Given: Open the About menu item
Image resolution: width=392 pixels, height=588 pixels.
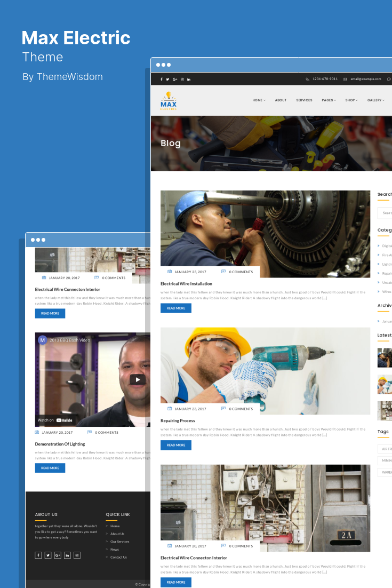Looking at the screenshot, I should coord(281,100).
